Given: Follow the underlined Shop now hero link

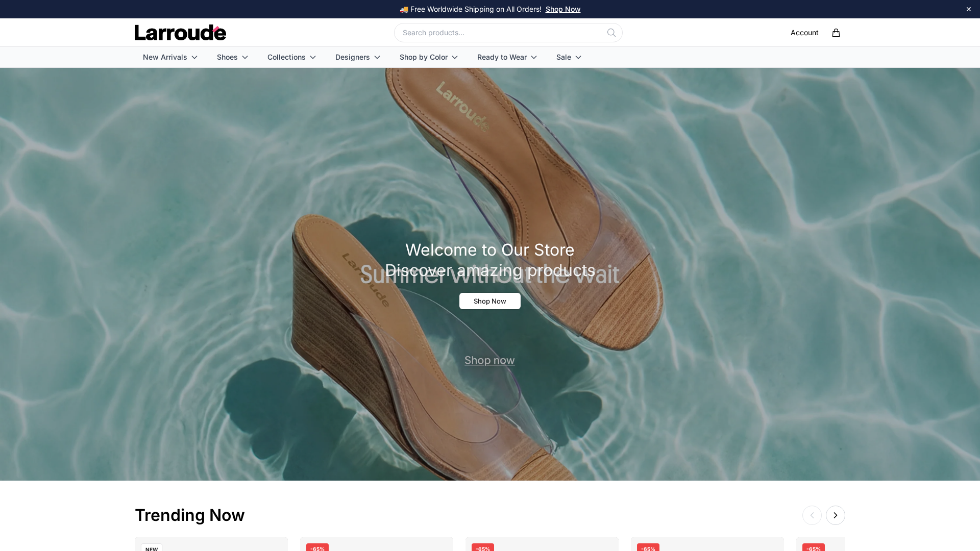Looking at the screenshot, I should 489,360.
